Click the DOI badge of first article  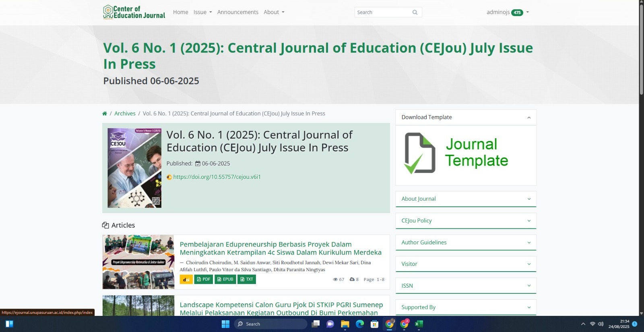click(x=186, y=279)
